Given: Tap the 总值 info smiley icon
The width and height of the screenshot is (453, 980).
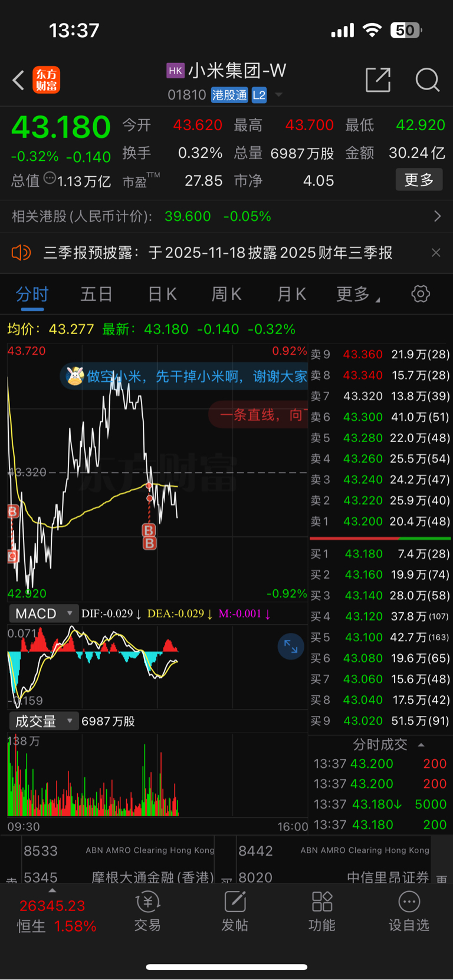Looking at the screenshot, I should tap(50, 178).
